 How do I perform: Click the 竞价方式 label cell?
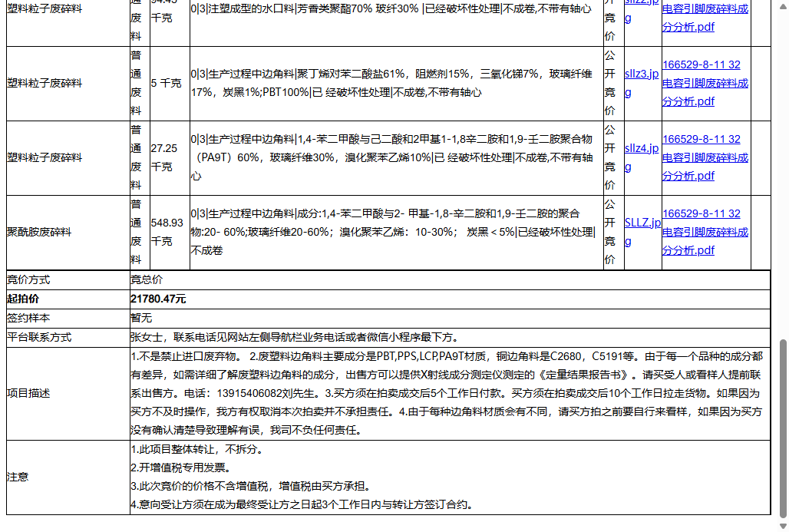pos(68,280)
